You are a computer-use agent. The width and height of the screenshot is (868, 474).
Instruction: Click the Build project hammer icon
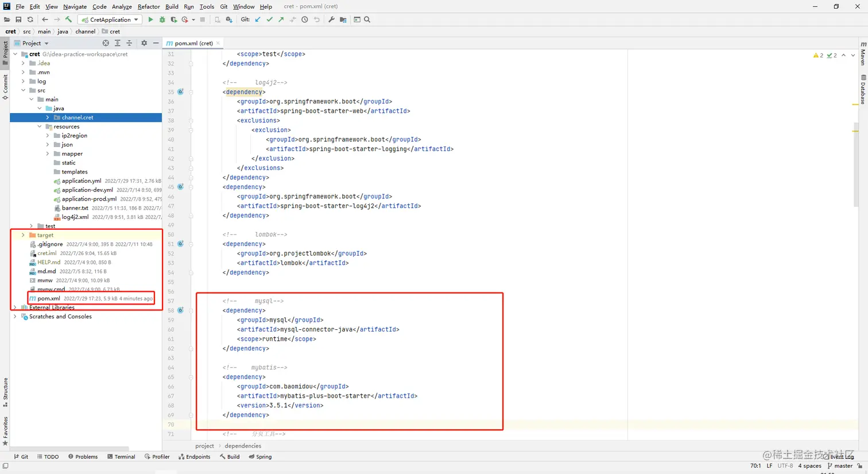(68, 20)
